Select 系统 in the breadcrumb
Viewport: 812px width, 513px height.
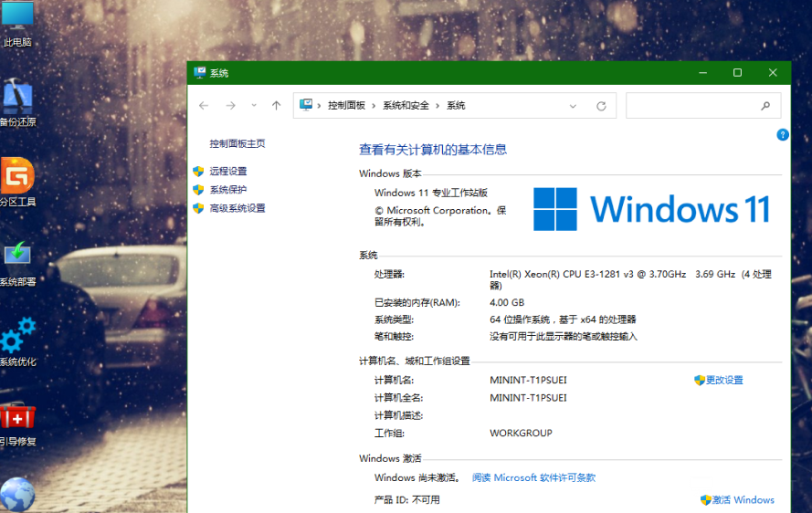456,106
